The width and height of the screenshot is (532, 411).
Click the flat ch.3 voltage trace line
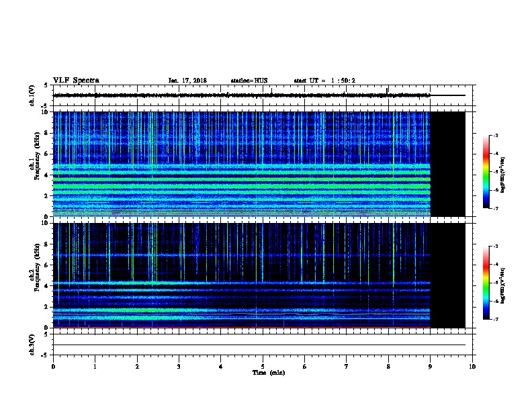(259, 345)
